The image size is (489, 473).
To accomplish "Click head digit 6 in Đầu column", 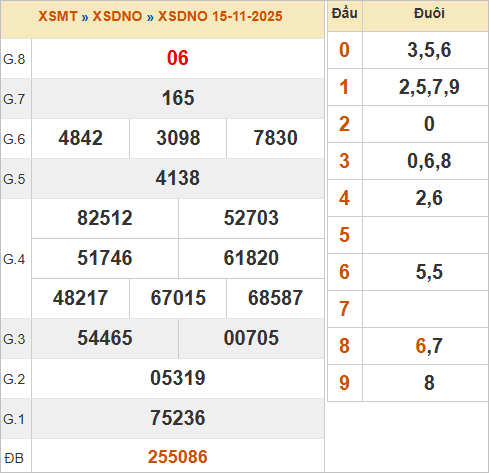I will [x=344, y=272].
